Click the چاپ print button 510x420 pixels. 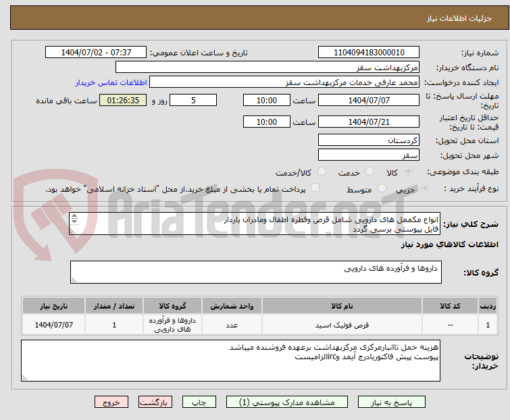tap(199, 402)
